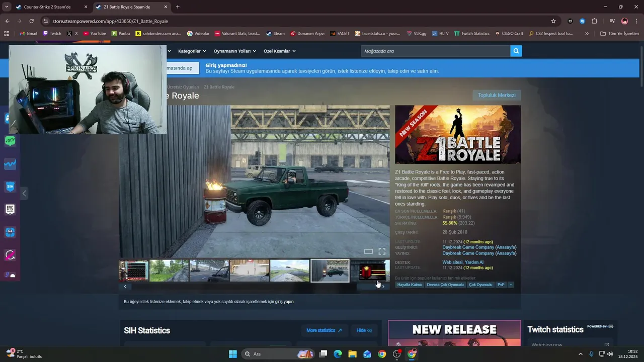The image size is (644, 362).
Task: Click the Çok Oyunculu tag
Action: [480, 285]
